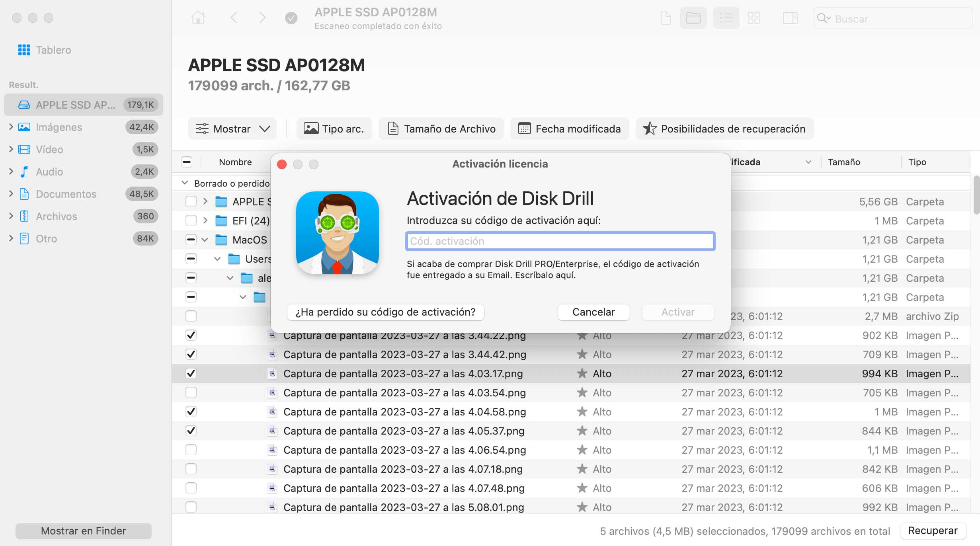Open Tablero dashboard
The width and height of the screenshot is (980, 546).
coord(45,50)
